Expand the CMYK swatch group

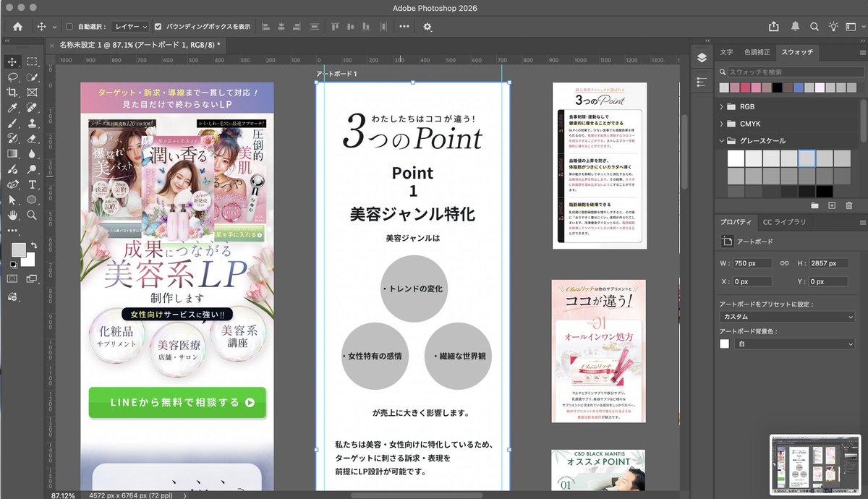[740, 124]
